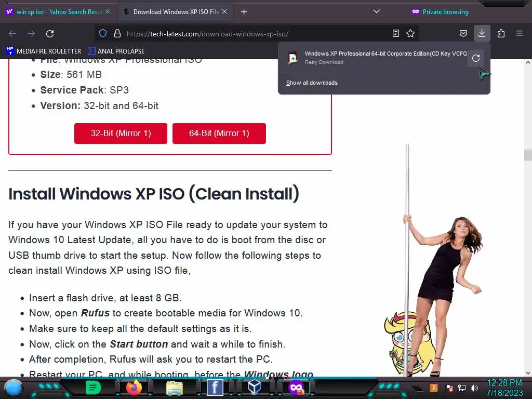Open the Action Center flag tray icon
The width and height of the screenshot is (532, 399).
[x=449, y=388]
